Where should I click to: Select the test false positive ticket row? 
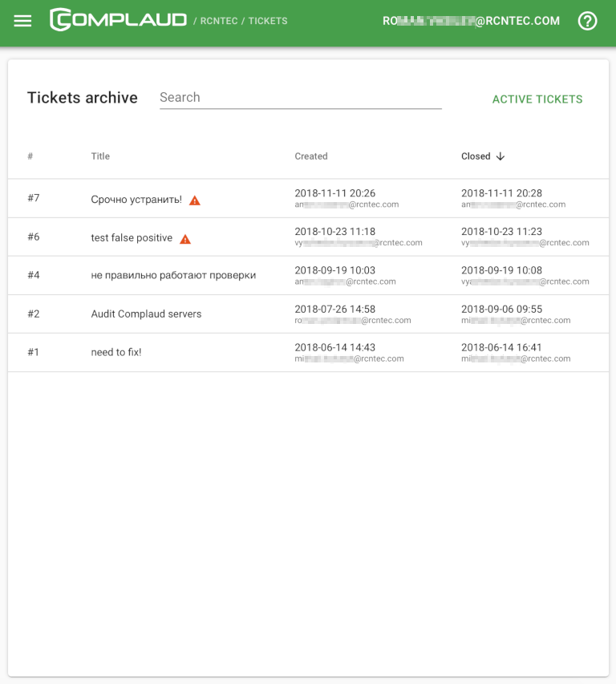tap(132, 237)
